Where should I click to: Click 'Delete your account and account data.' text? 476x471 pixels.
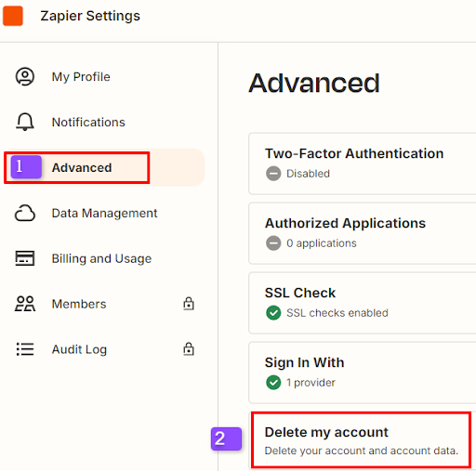click(362, 451)
